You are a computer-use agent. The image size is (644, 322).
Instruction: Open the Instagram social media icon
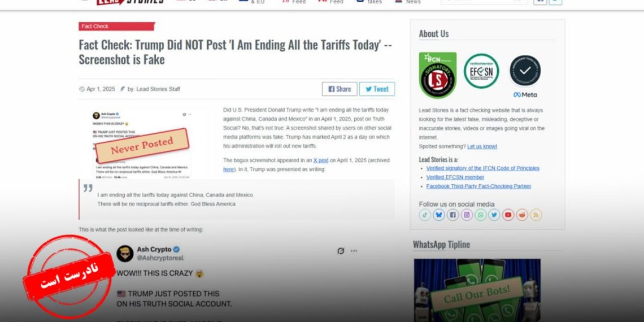click(467, 215)
